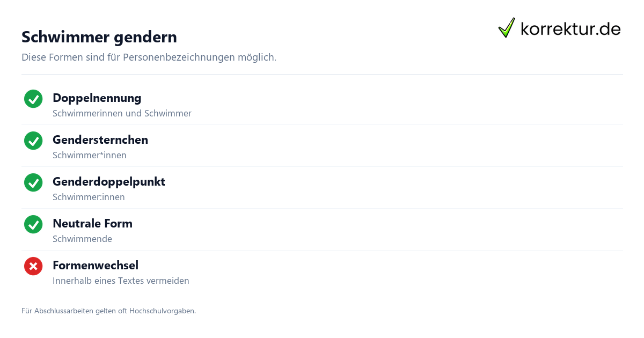Screen dimensions: 644x338
Task: Click the example text 'Schwimmer*innen'
Action: tap(90, 156)
